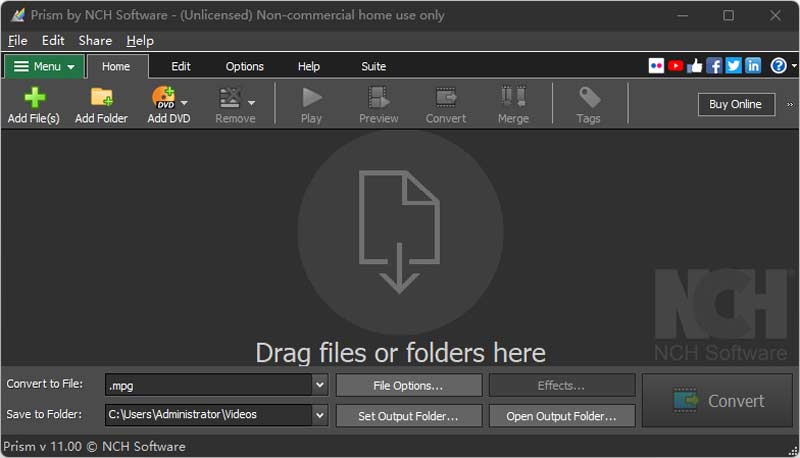Click the Set Output Folder... button
This screenshot has height=458, width=800.
pos(409,416)
